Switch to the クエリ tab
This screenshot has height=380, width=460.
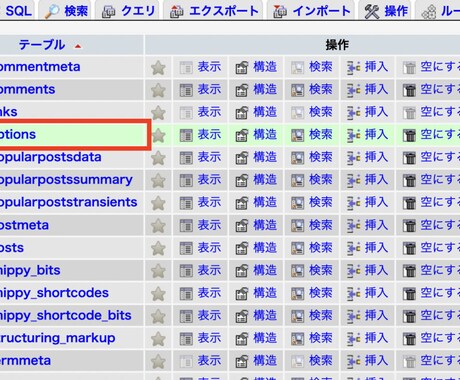pyautogui.click(x=128, y=11)
